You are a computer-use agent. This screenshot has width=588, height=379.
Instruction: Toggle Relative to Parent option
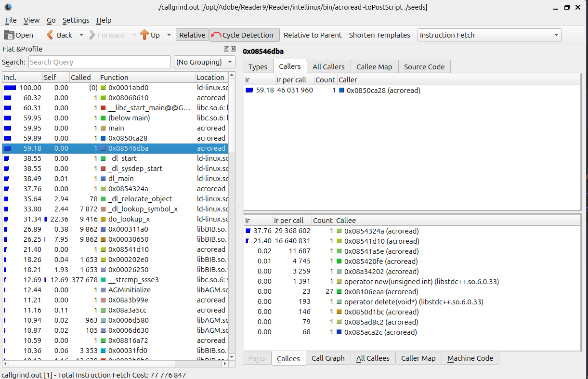point(313,35)
